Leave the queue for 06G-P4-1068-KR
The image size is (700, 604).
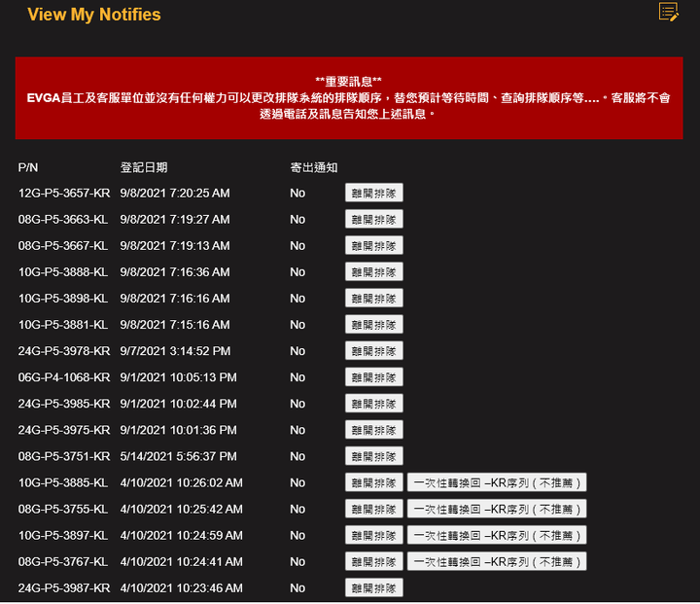pyautogui.click(x=374, y=377)
